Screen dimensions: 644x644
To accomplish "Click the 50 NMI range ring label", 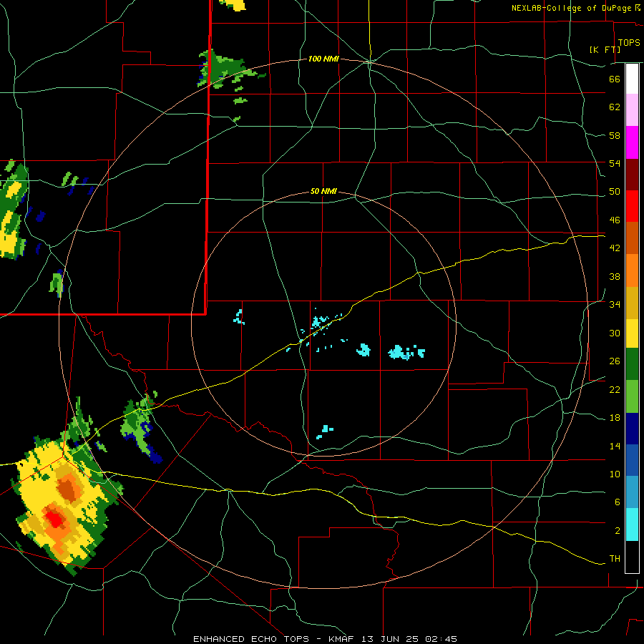I will tap(323, 191).
